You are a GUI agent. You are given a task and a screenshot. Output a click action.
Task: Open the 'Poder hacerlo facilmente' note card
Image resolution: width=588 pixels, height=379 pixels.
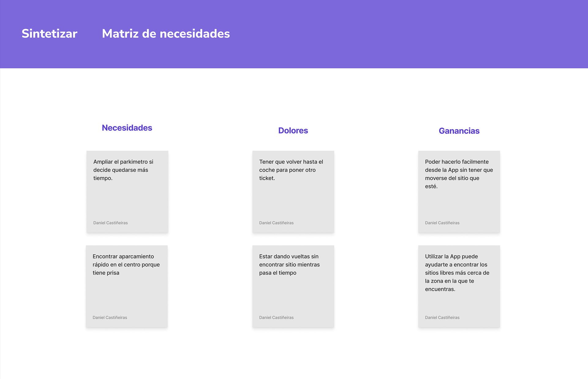click(459, 192)
